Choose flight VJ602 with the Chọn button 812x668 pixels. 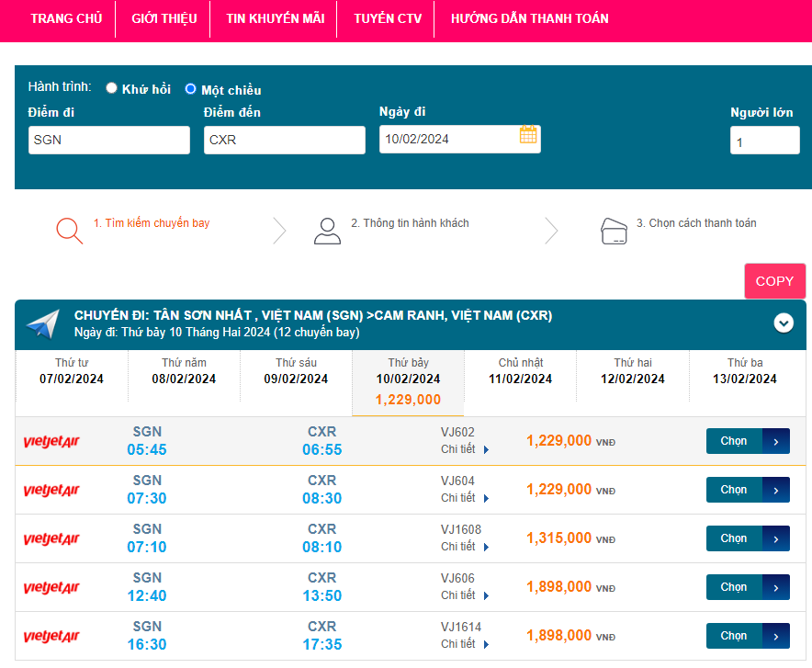tap(747, 441)
